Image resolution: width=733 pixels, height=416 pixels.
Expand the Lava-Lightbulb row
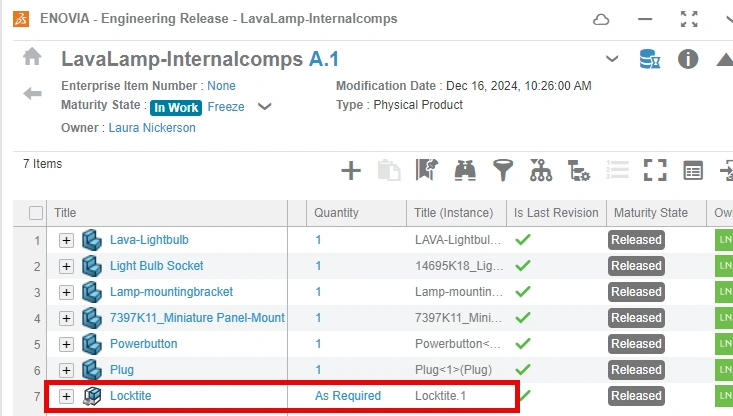(x=66, y=240)
